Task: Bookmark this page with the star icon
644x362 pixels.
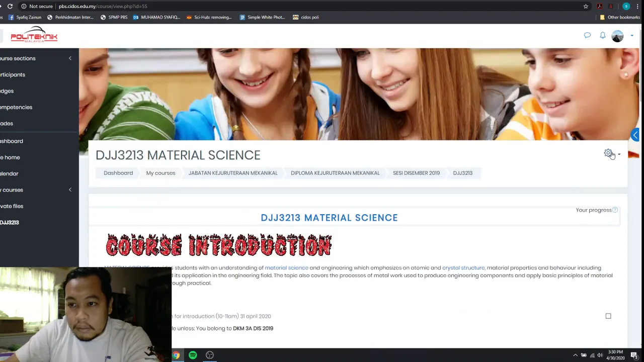Action: tap(586, 6)
